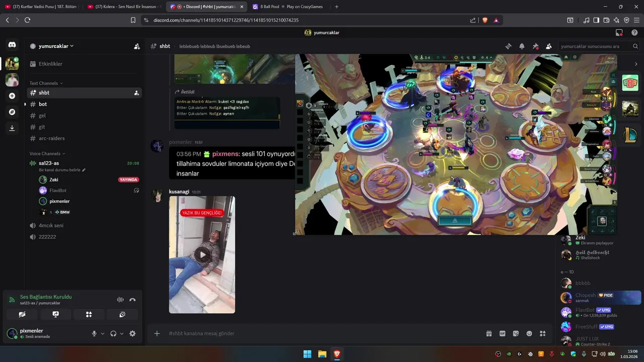Collapse the Voice Channels category

click(48, 153)
